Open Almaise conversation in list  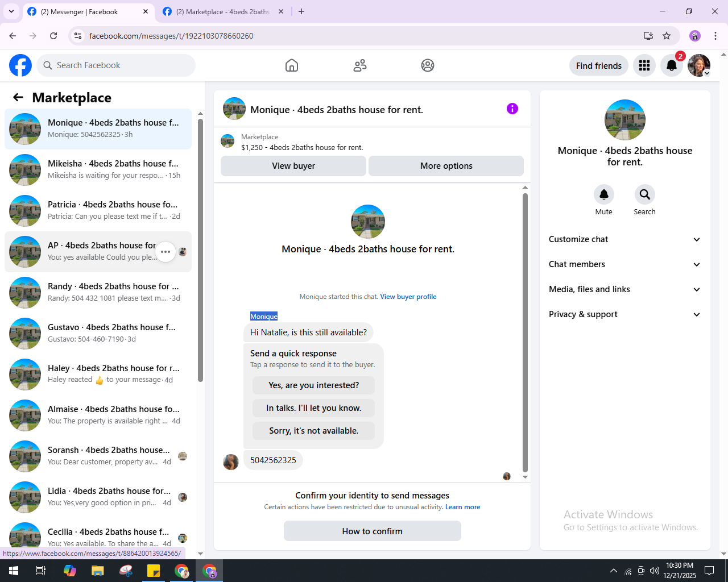98,415
